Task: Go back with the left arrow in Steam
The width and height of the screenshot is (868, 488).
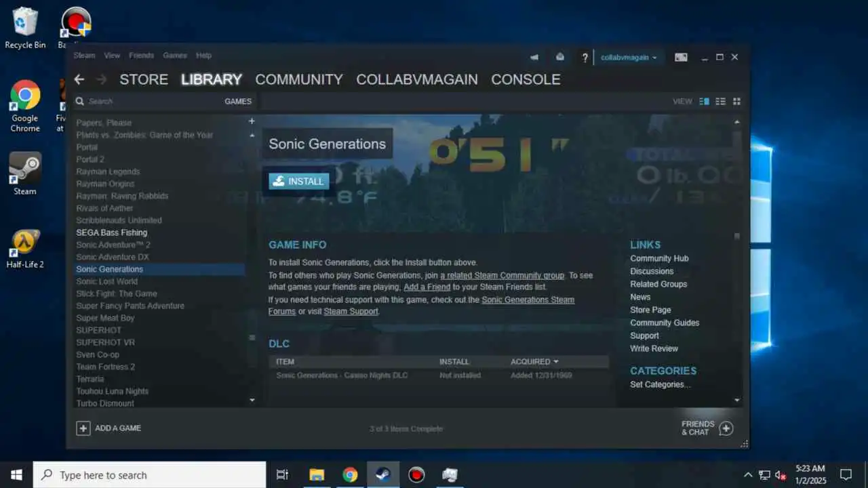Action: tap(79, 79)
